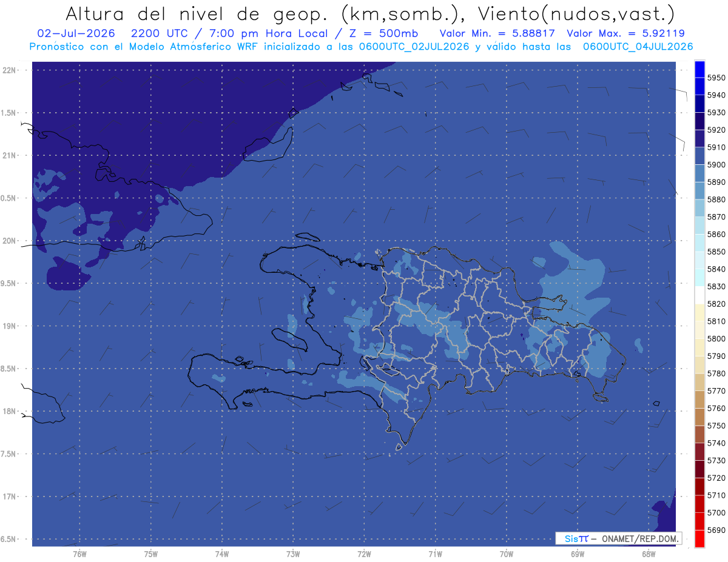
Task: Click the "75W" longitude axis label
Action: [150, 554]
